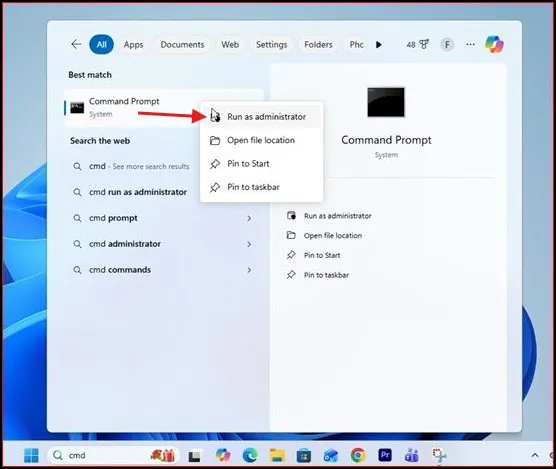556x469 pixels.
Task: Choose Pin to Start in context menu
Action: (x=262, y=164)
